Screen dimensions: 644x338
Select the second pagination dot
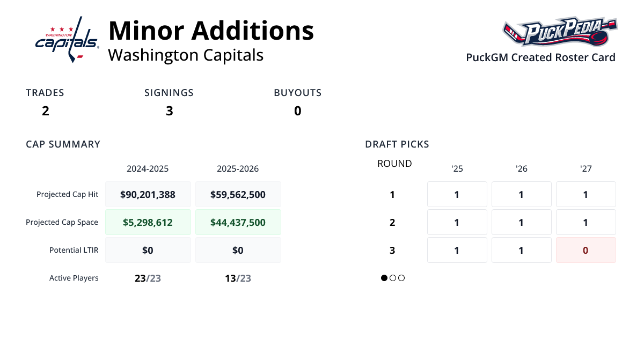[393, 278]
